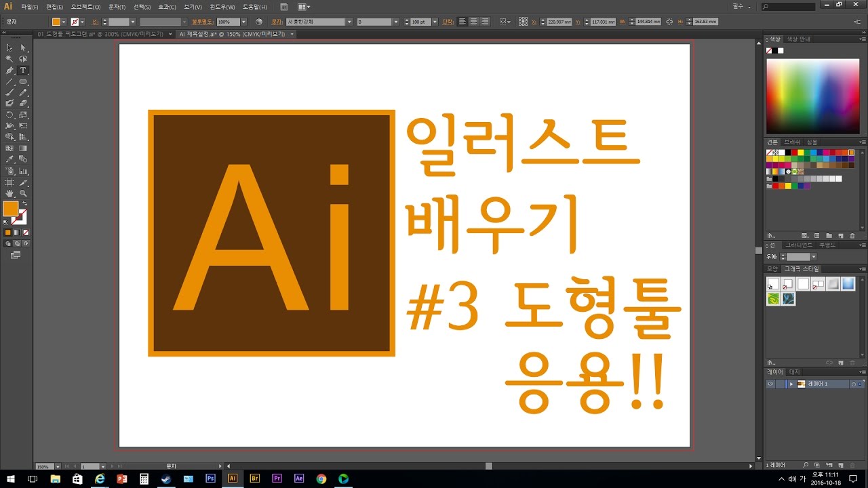Open the opacity 100% dropdown
Image resolution: width=868 pixels, height=488 pixels.
point(243,22)
